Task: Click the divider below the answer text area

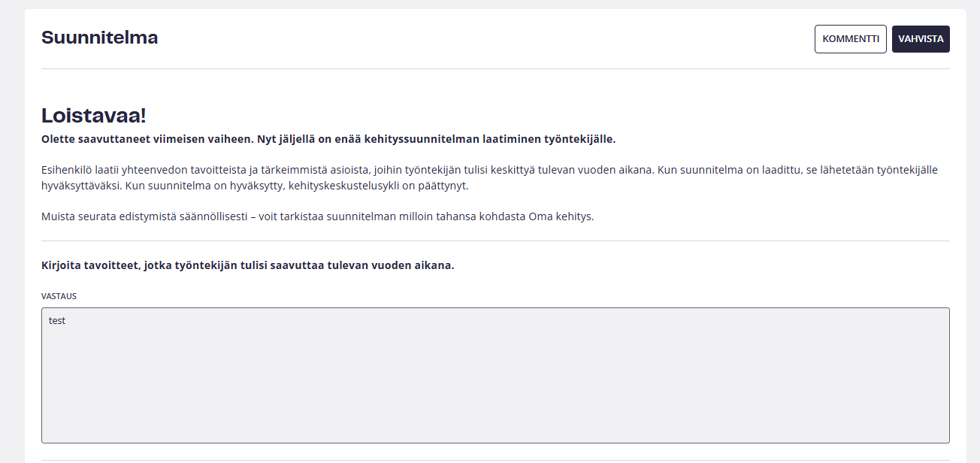Action: click(495, 460)
